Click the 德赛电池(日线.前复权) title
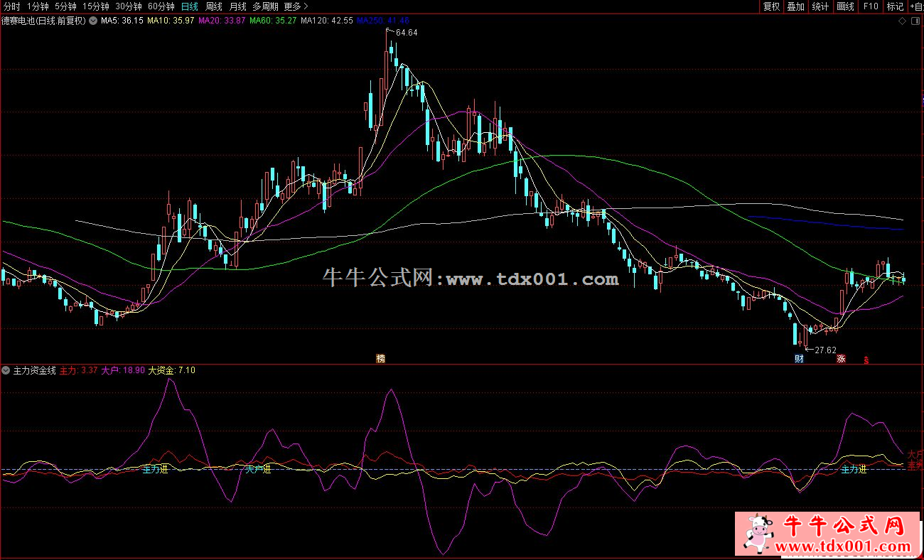This screenshot has width=924, height=560. click(43, 21)
